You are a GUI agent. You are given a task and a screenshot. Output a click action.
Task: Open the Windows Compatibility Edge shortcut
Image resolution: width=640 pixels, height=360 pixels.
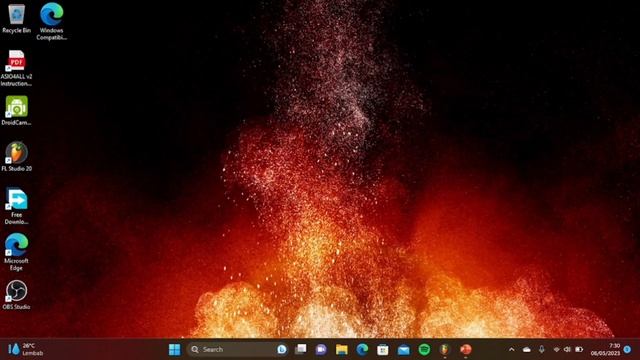pyautogui.click(x=51, y=21)
